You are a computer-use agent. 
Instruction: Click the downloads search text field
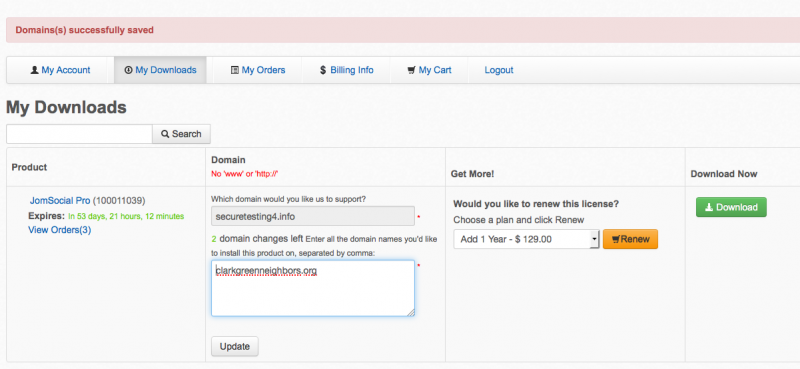[79, 134]
